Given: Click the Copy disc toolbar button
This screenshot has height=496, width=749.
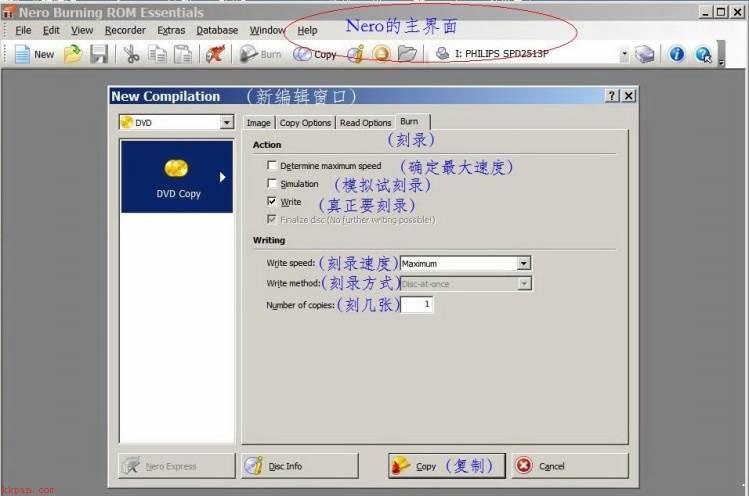Looking at the screenshot, I should click(x=315, y=54).
